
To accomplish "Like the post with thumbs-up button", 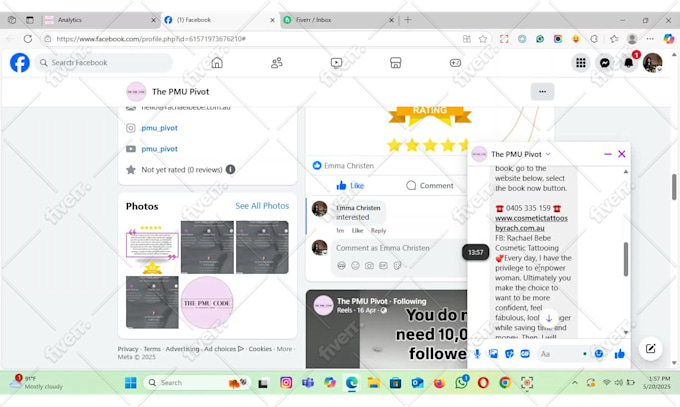I will pyautogui.click(x=350, y=185).
